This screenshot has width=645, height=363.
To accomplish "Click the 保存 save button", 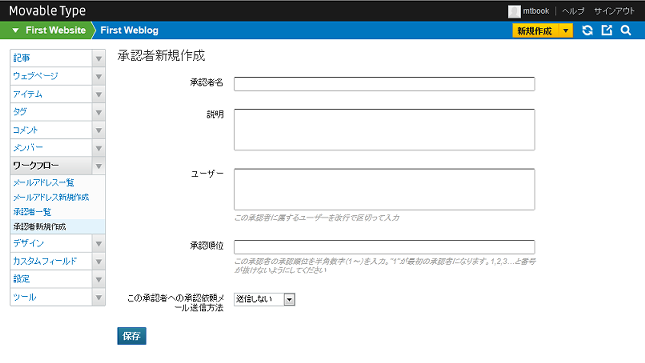I will [x=132, y=336].
